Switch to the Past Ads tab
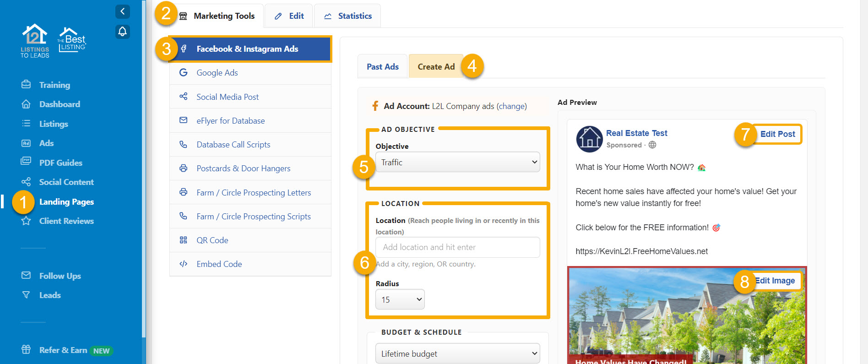This screenshot has height=364, width=868. (x=382, y=67)
